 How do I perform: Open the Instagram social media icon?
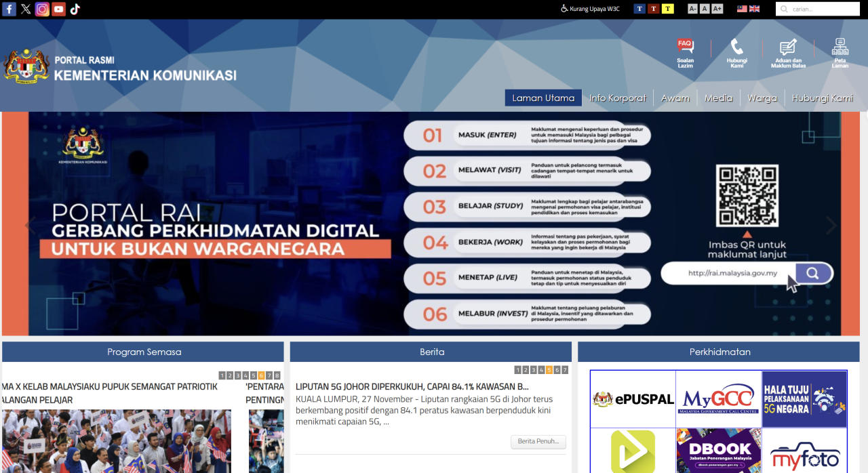pyautogui.click(x=42, y=9)
